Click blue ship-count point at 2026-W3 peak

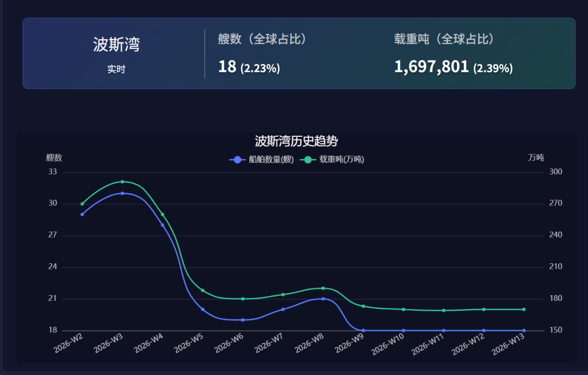click(x=122, y=193)
